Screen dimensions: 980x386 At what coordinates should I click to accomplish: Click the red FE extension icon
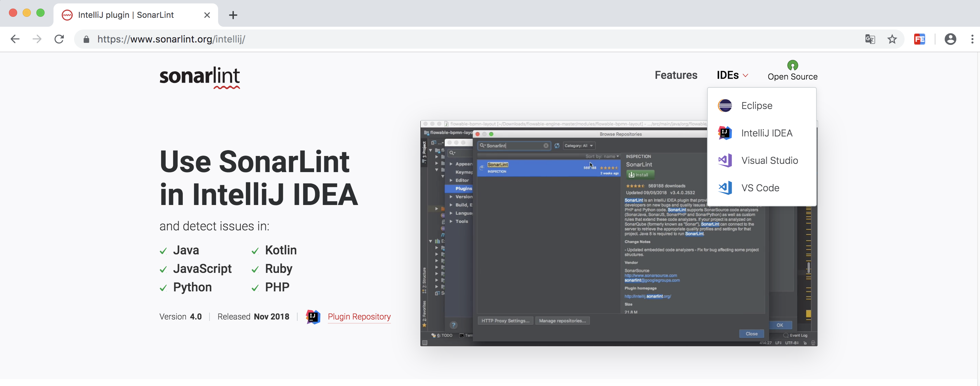click(920, 39)
